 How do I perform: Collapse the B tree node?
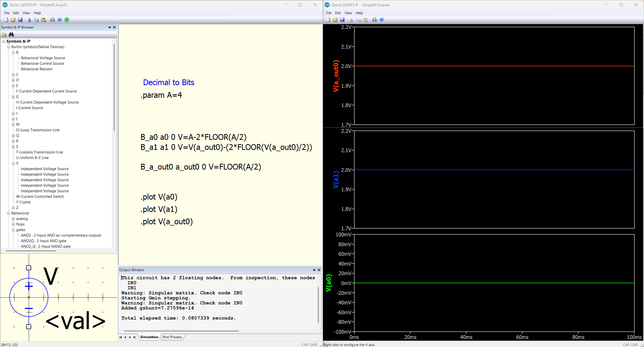tap(13, 52)
